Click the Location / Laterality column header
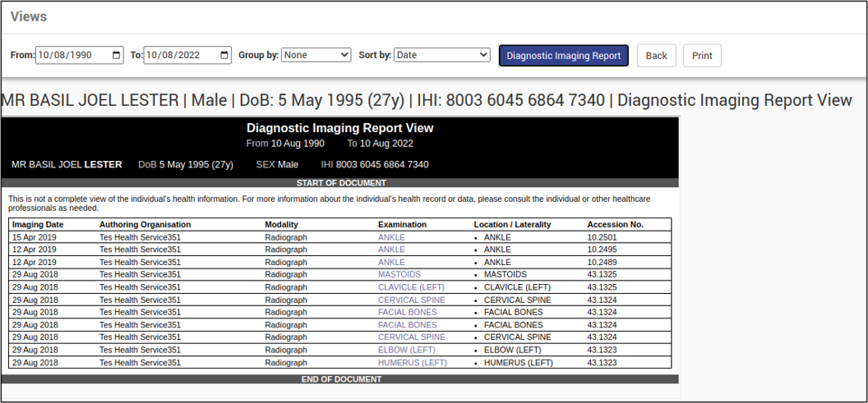868x403 pixels. (x=512, y=224)
